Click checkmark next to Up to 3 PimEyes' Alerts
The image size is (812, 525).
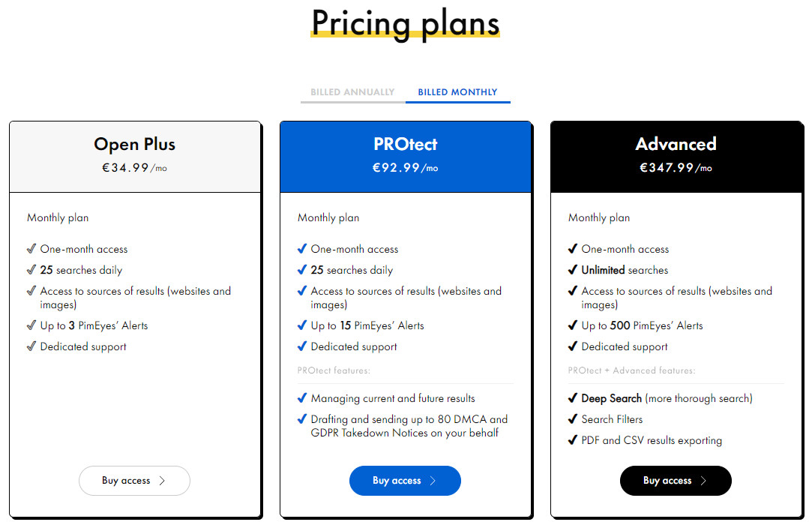point(31,325)
